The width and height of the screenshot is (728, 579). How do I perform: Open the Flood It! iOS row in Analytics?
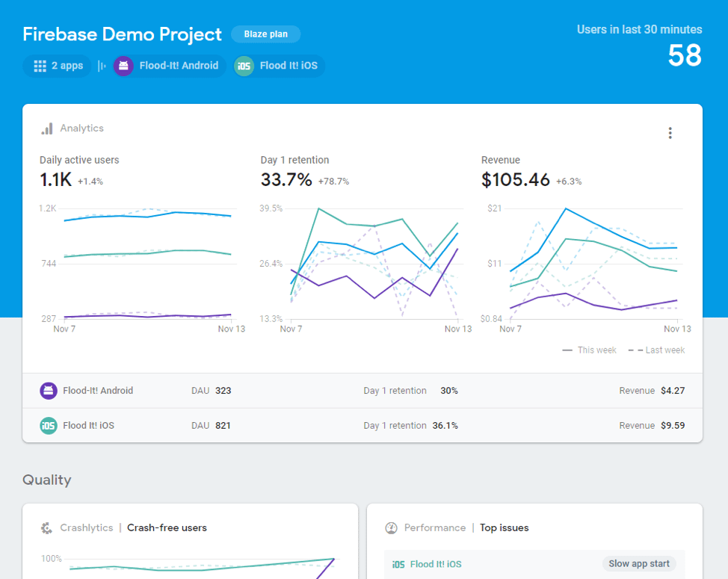point(363,425)
